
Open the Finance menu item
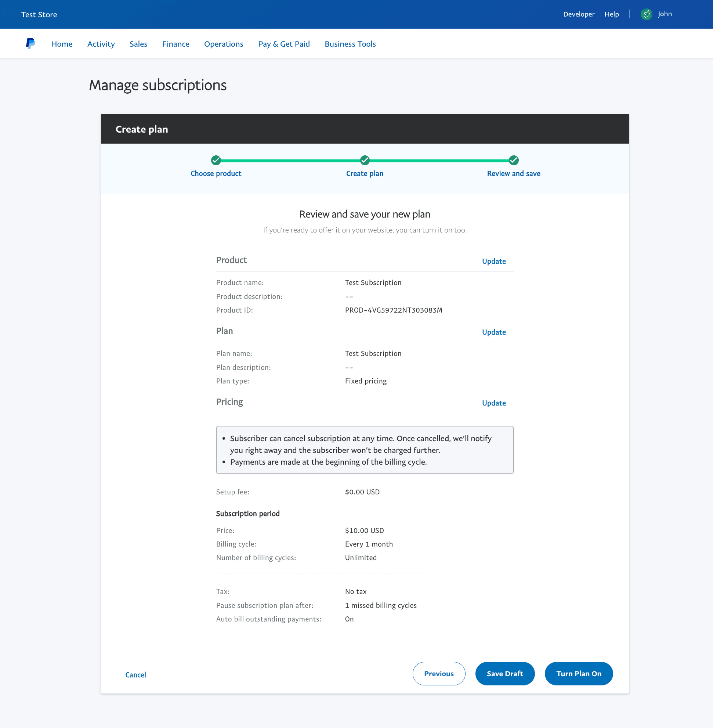pyautogui.click(x=175, y=44)
